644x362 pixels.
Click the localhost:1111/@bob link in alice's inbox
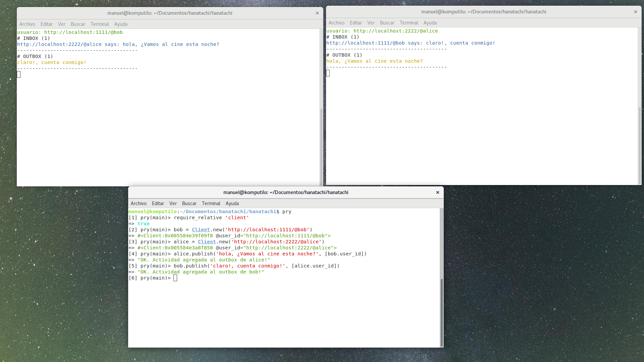[365, 43]
